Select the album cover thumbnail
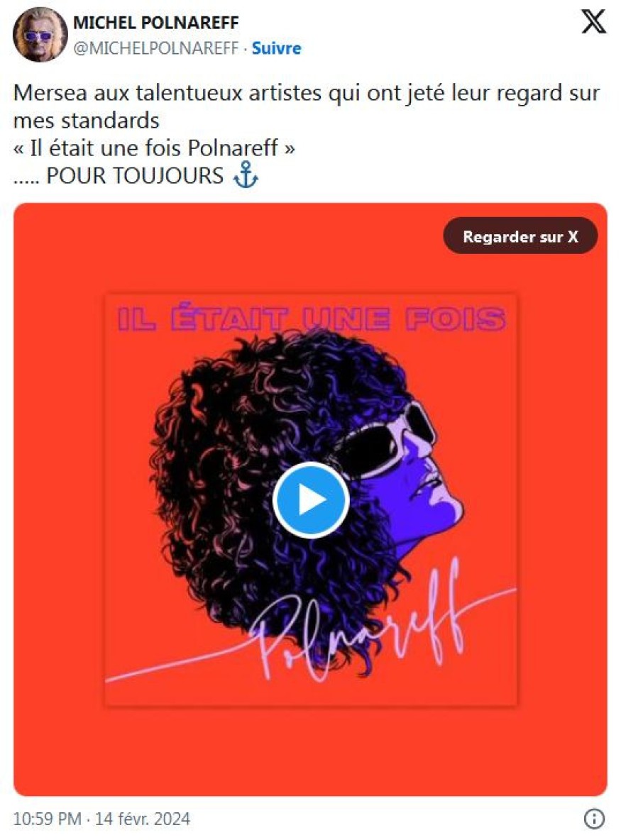Image resolution: width=621 pixels, height=840 pixels. (312, 499)
